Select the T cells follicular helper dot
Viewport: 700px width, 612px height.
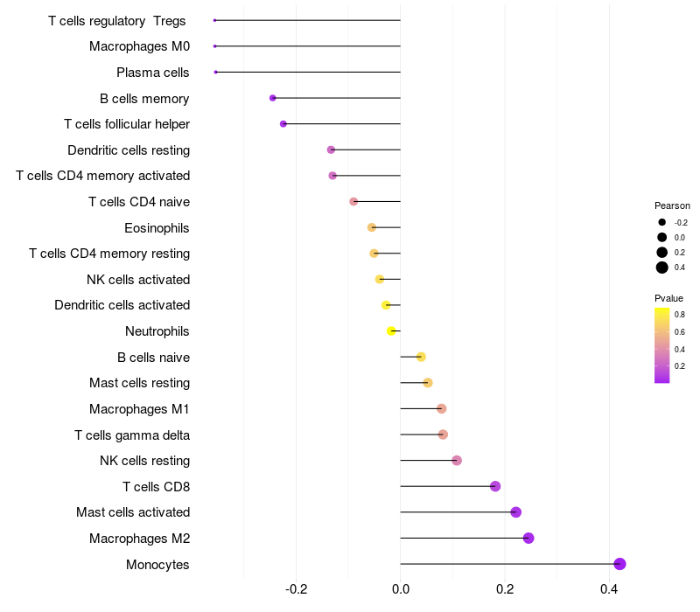tap(283, 124)
